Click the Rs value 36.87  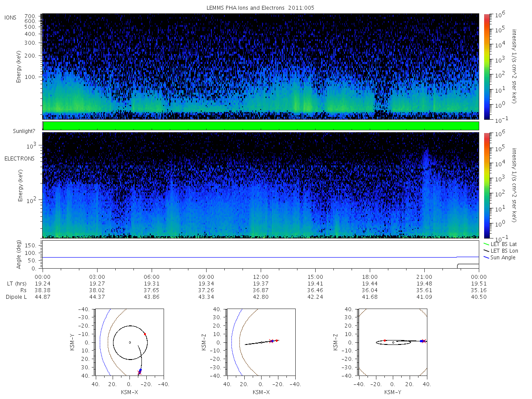261,290
